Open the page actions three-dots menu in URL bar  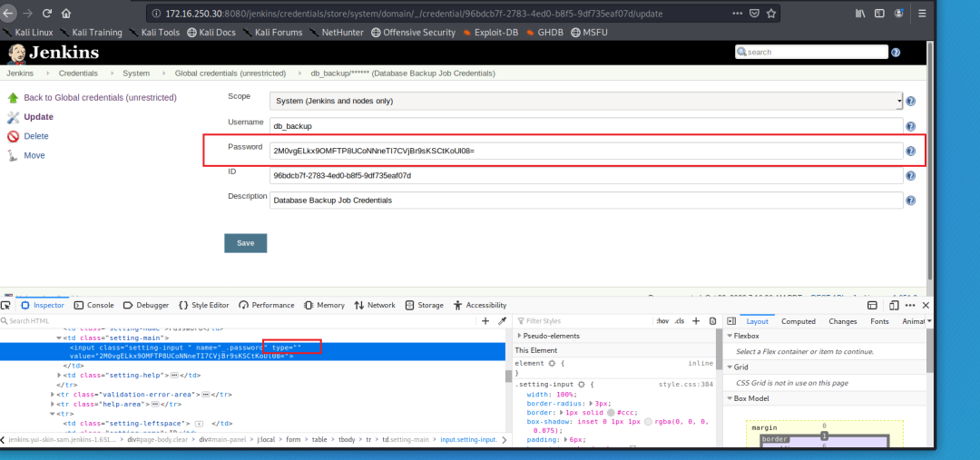coord(738,13)
